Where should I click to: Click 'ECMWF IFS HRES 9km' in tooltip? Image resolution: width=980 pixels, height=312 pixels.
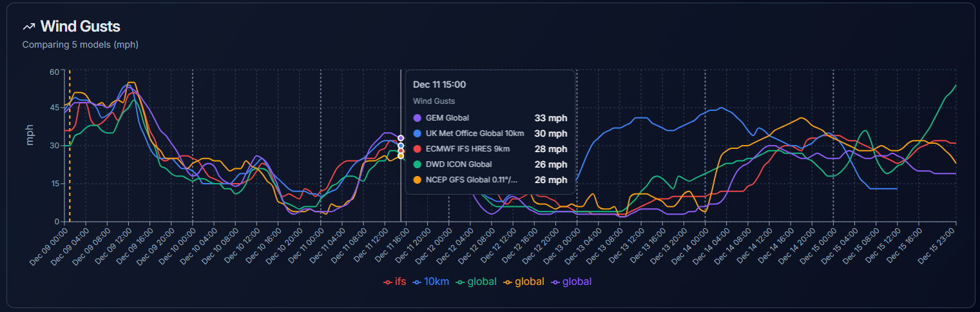468,149
